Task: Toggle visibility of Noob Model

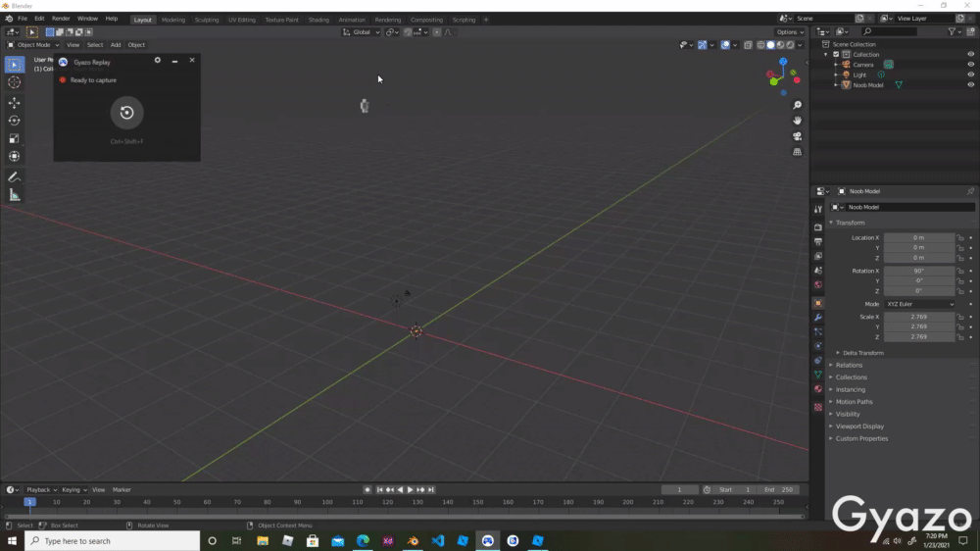Action: tap(971, 85)
